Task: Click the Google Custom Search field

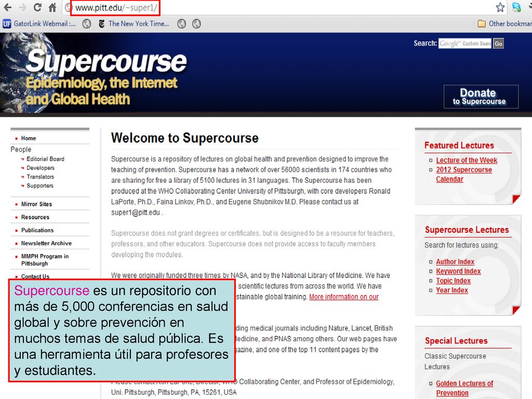Action: [x=465, y=44]
